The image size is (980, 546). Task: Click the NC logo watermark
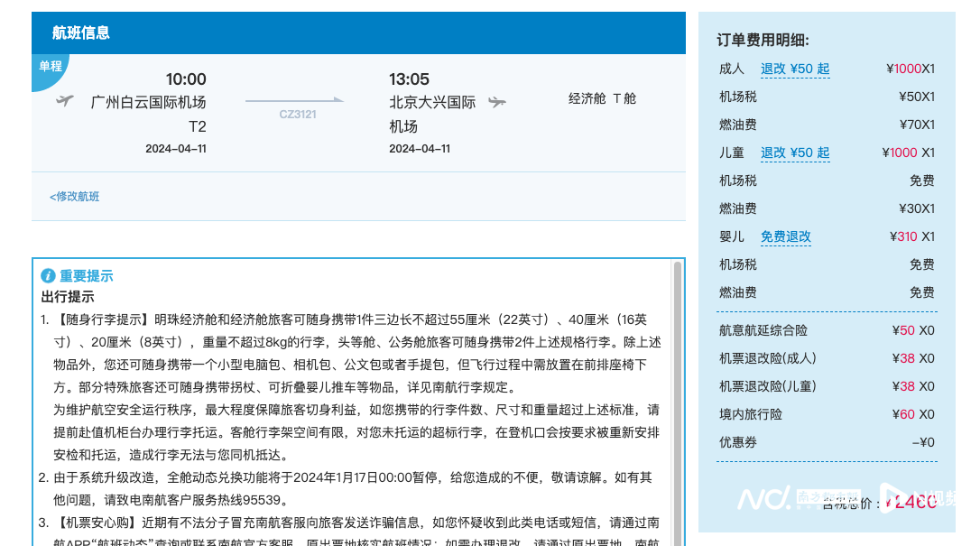click(x=763, y=498)
